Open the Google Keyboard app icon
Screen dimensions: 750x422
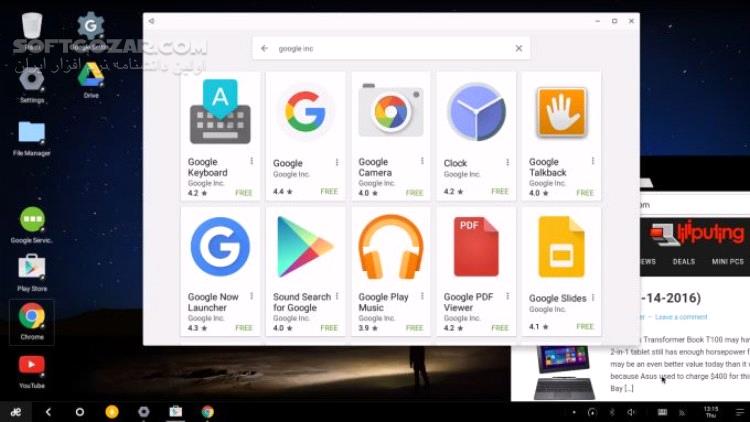pyautogui.click(x=220, y=112)
